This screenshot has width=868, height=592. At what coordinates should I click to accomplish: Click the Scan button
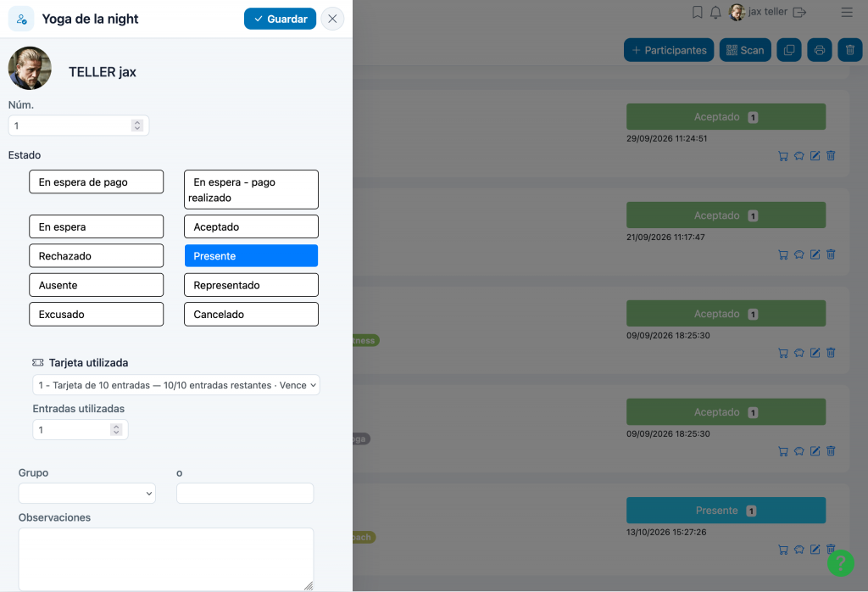[x=745, y=50]
